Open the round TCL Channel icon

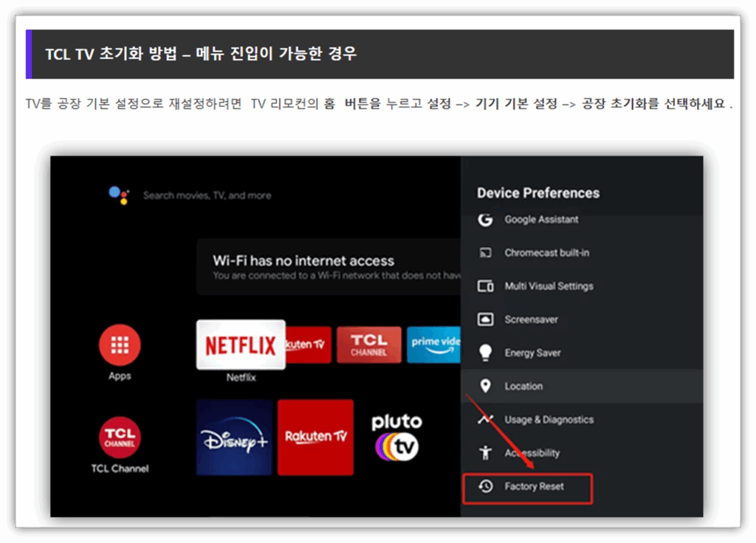point(120,437)
